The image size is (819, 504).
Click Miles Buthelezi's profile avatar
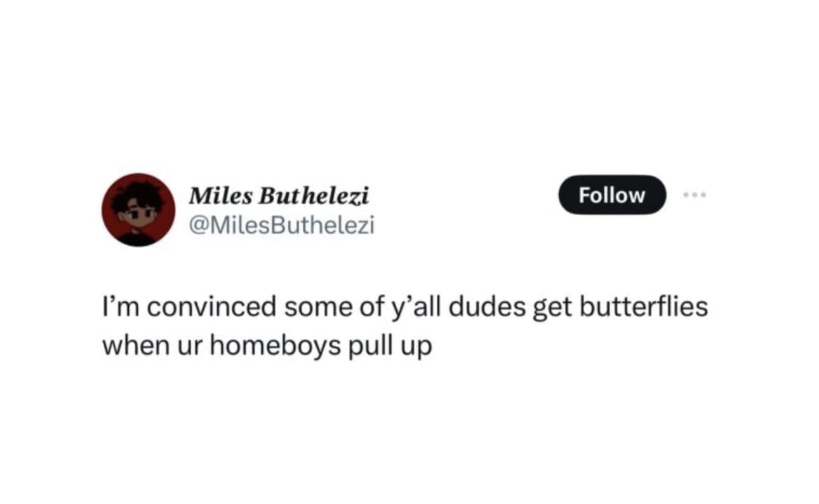[x=139, y=209]
